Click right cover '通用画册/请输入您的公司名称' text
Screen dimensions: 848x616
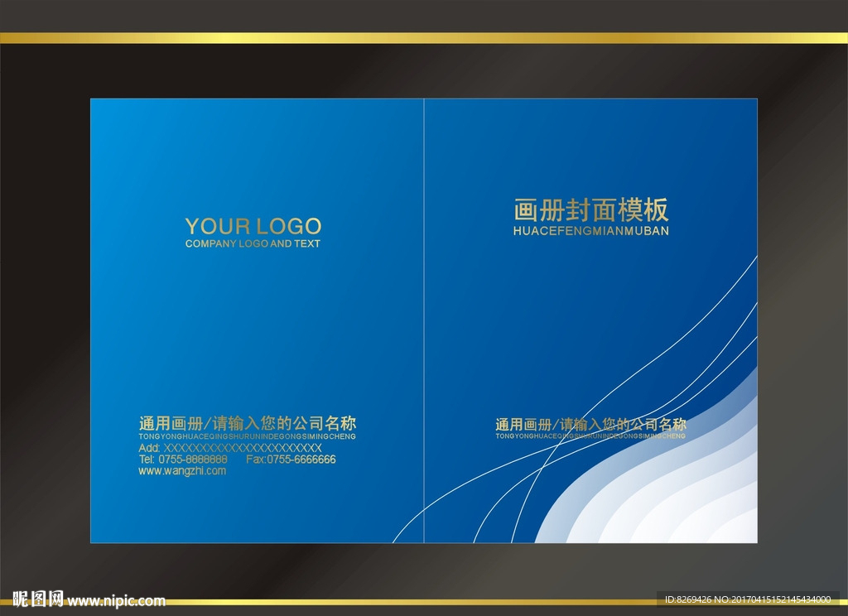[x=590, y=424]
